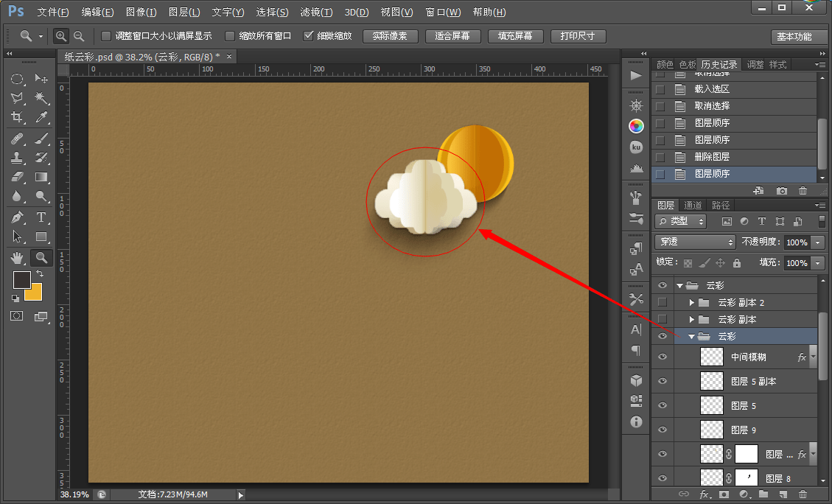Image resolution: width=832 pixels, height=504 pixels.
Task: Select the Magic Wand tool
Action: (41, 97)
